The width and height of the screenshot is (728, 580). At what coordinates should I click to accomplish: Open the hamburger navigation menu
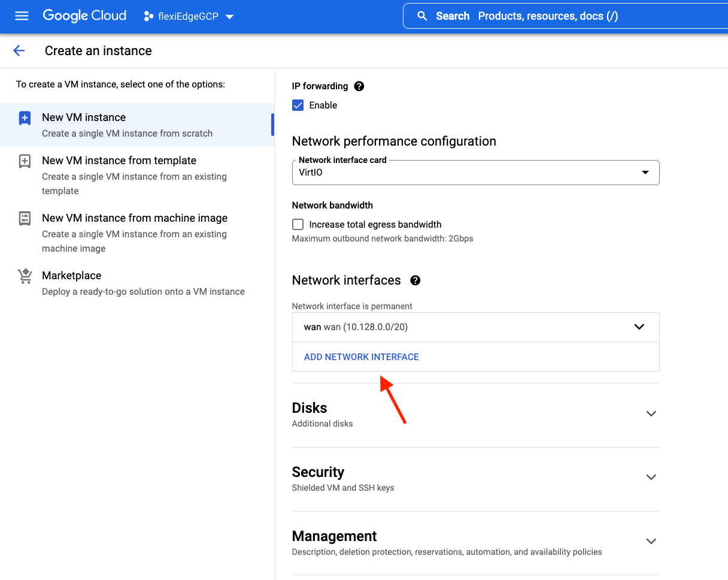(22, 16)
